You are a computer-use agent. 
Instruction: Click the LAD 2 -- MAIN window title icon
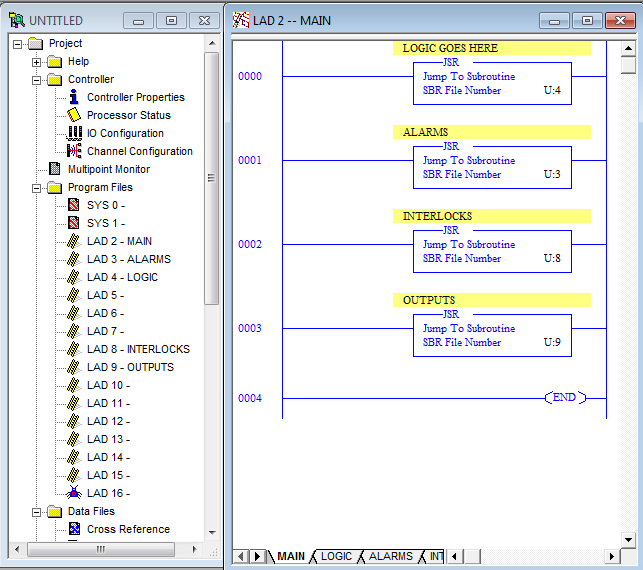[x=241, y=20]
